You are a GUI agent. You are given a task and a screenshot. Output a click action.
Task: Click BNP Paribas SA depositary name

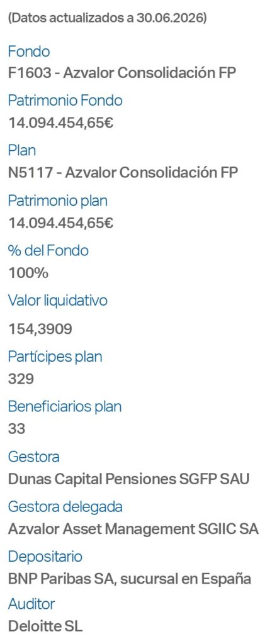click(130, 579)
